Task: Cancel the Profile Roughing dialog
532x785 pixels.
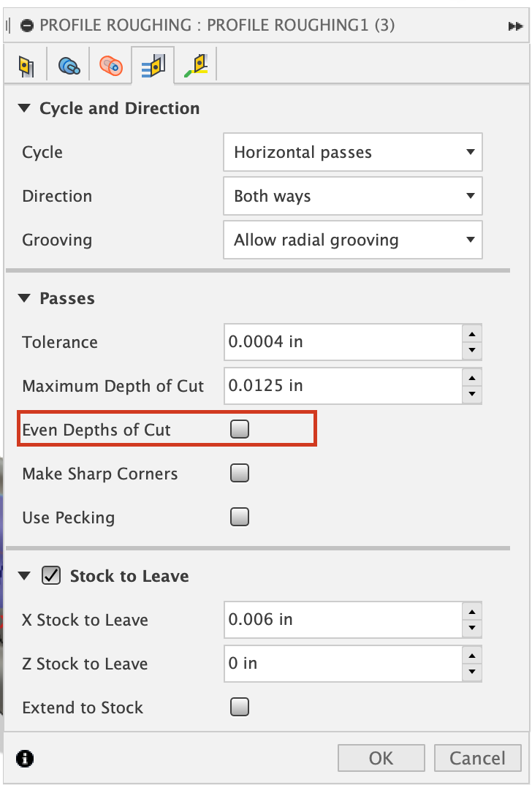Action: click(x=477, y=758)
